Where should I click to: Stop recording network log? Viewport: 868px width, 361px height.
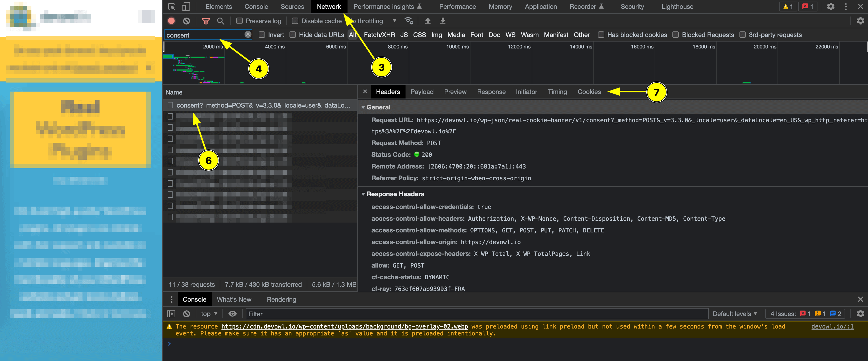171,21
